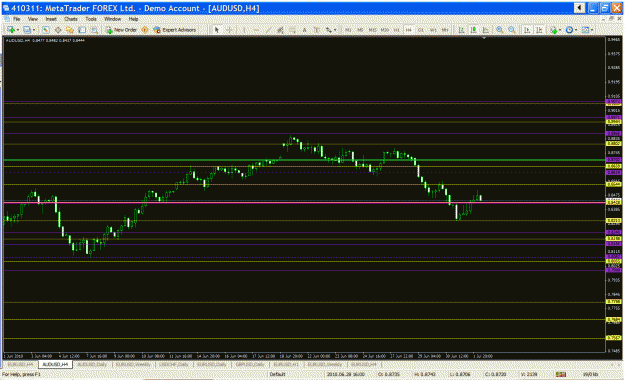This screenshot has width=625, height=380.
Task: Select the Fibonacci Retracement tool
Action: (x=293, y=30)
